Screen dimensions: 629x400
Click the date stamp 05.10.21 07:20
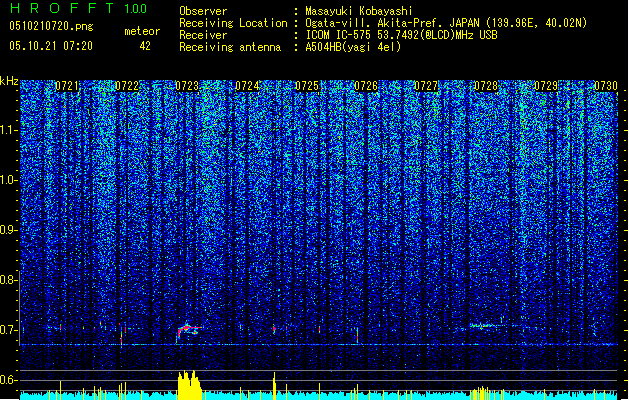[51, 46]
